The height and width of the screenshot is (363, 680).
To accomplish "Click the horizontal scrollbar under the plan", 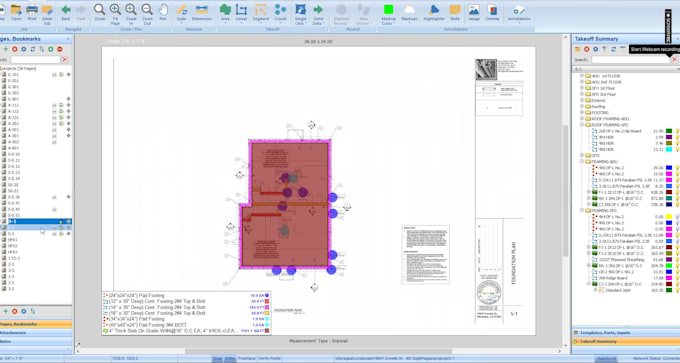I will pyautogui.click(x=319, y=351).
